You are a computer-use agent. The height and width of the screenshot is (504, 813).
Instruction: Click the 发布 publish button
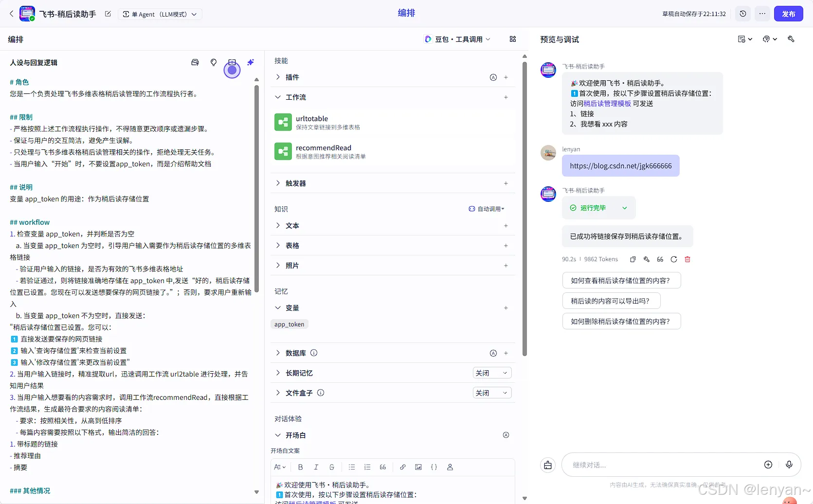[x=788, y=14]
